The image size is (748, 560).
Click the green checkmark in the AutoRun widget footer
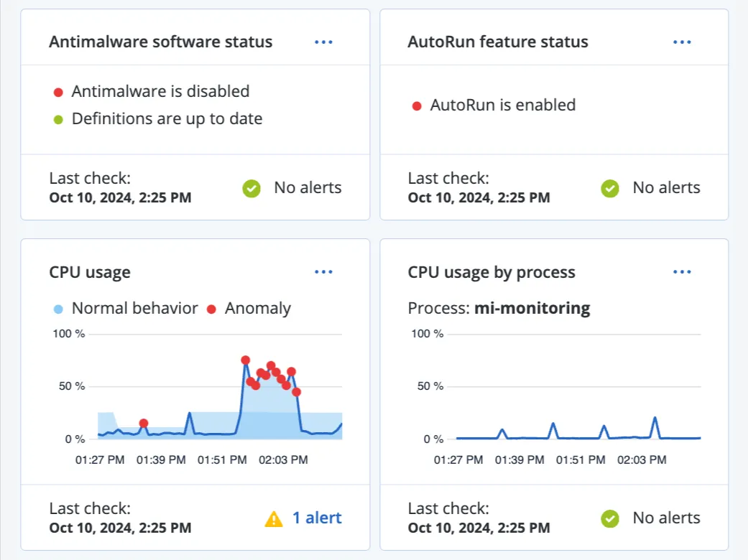609,188
